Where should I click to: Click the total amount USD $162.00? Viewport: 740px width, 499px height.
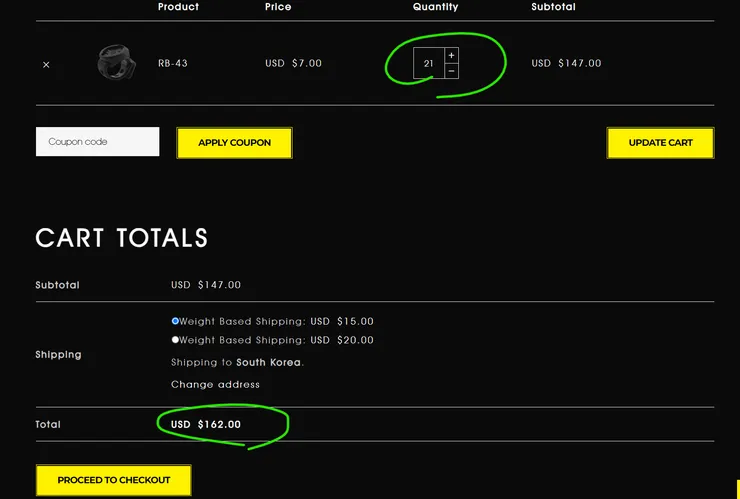tap(206, 424)
